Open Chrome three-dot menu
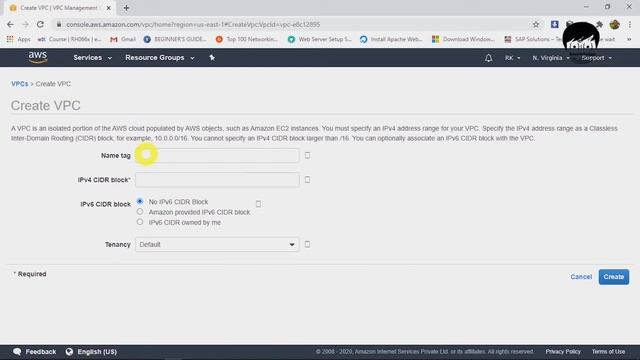Screen dimensions: 640x360 pyautogui.click(x=630, y=24)
